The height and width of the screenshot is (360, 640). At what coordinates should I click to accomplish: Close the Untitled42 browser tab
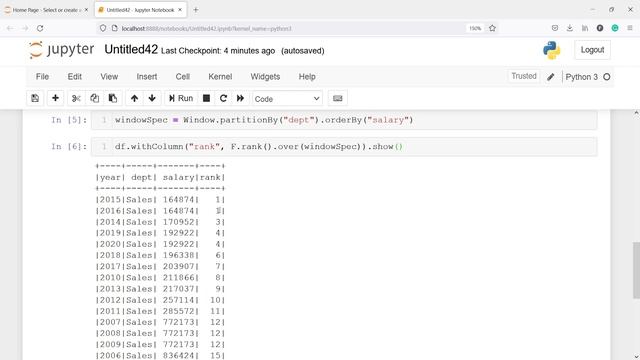[x=180, y=10]
